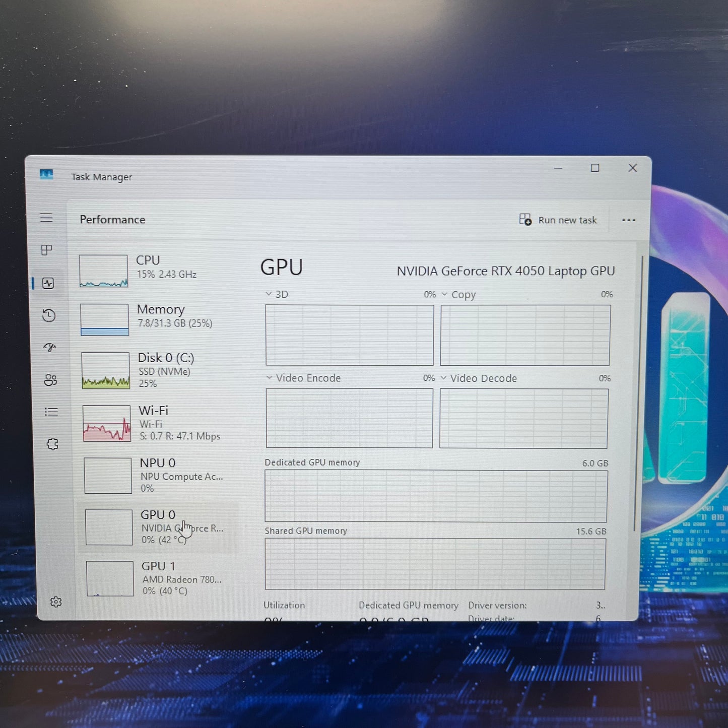Select GPU 1 AMD Radeon item
The image size is (728, 728).
(x=160, y=578)
